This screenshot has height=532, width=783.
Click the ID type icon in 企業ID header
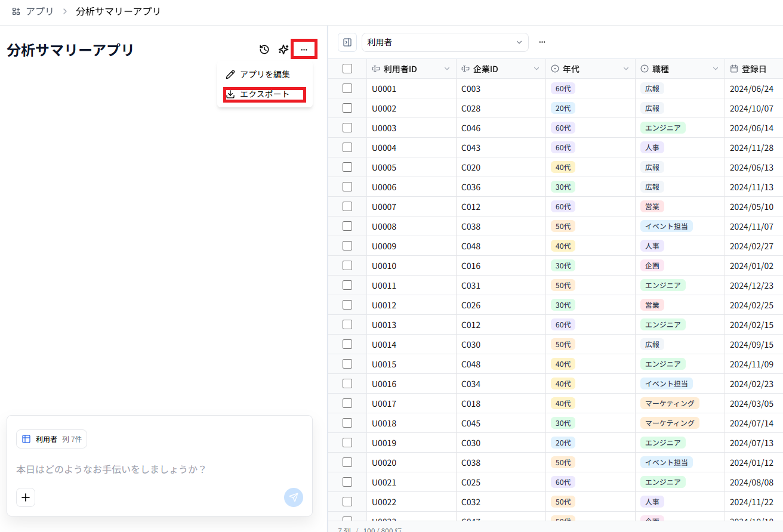(466, 69)
